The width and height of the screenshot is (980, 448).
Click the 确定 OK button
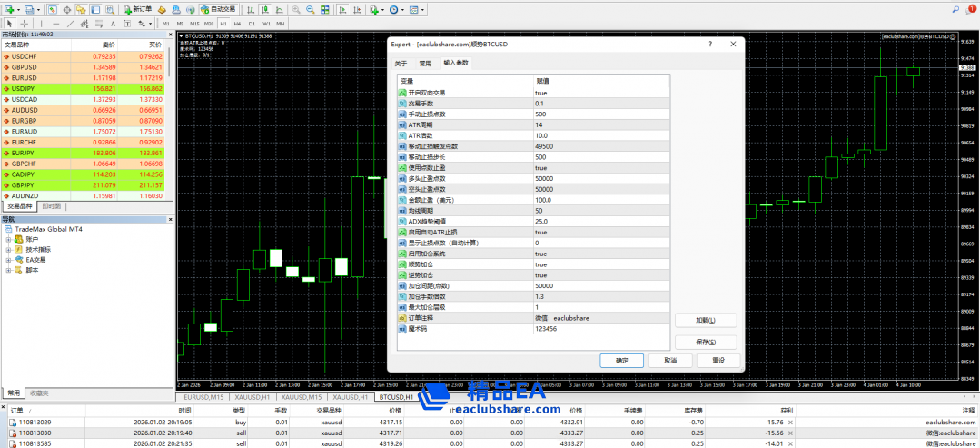click(621, 360)
